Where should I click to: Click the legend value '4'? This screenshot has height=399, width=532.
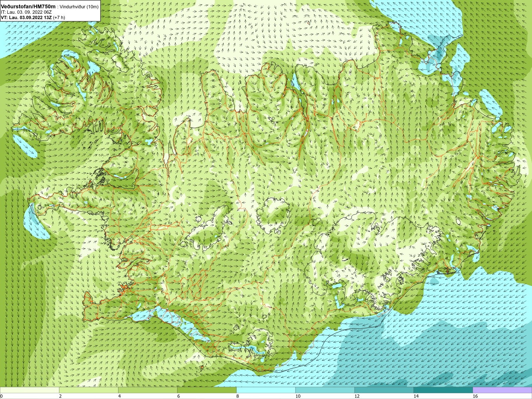119,396
